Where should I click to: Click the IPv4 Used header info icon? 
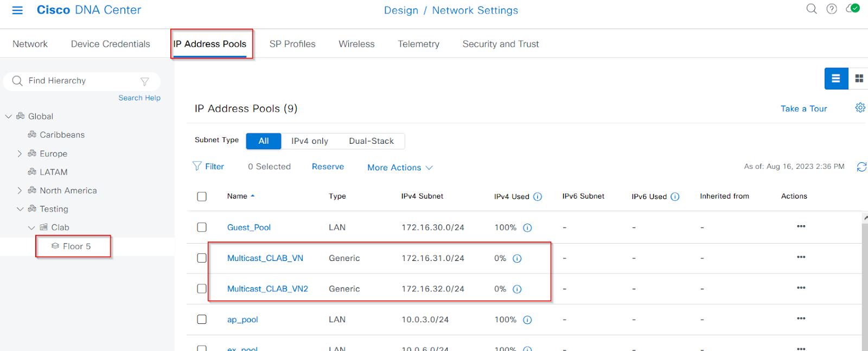click(x=538, y=196)
